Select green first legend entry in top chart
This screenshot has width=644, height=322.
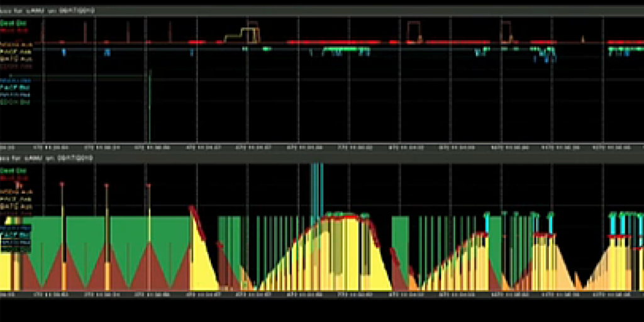coord(9,21)
